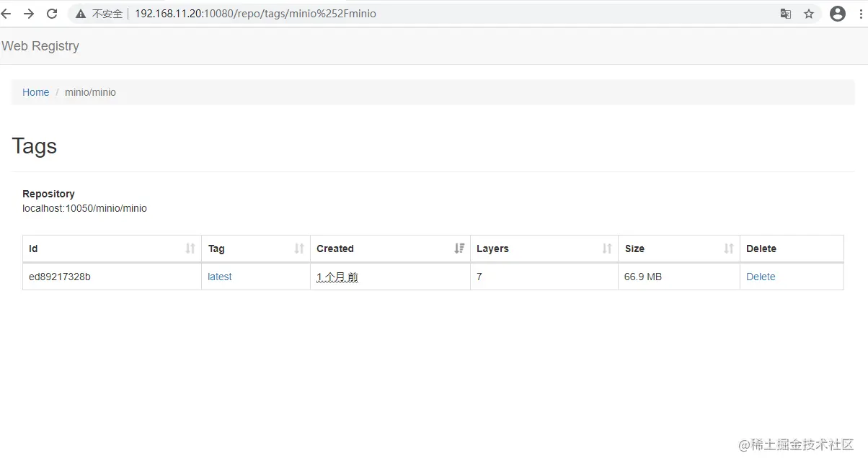Screen dimensions: 868x466
Task: Click the created time '1 个月 前'
Action: coord(337,277)
